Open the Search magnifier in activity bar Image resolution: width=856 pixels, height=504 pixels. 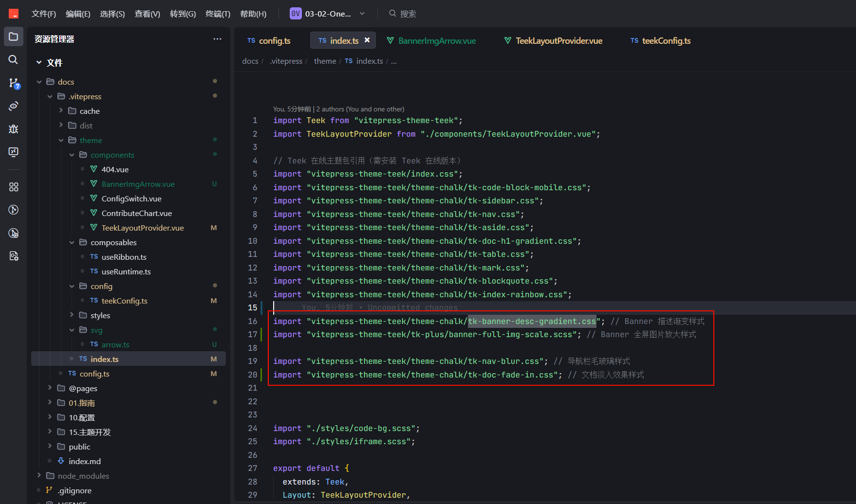click(x=14, y=59)
